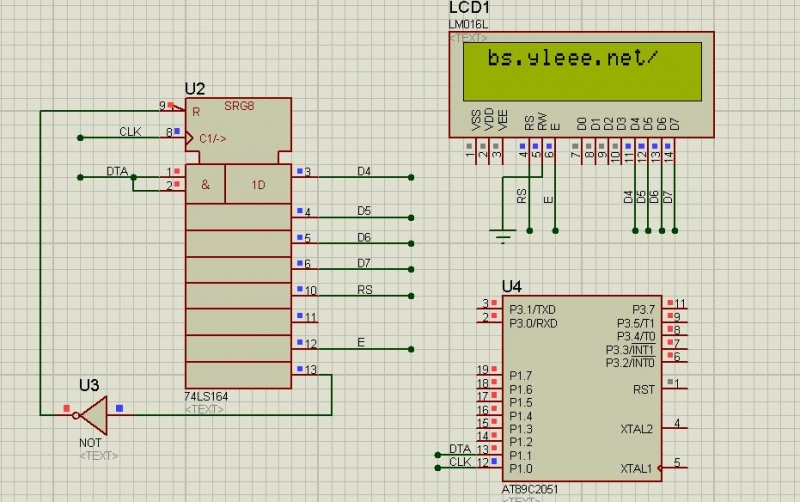Viewport: 800px width, 502px height.
Task: Click the RST pin on U4
Action: pos(643,388)
